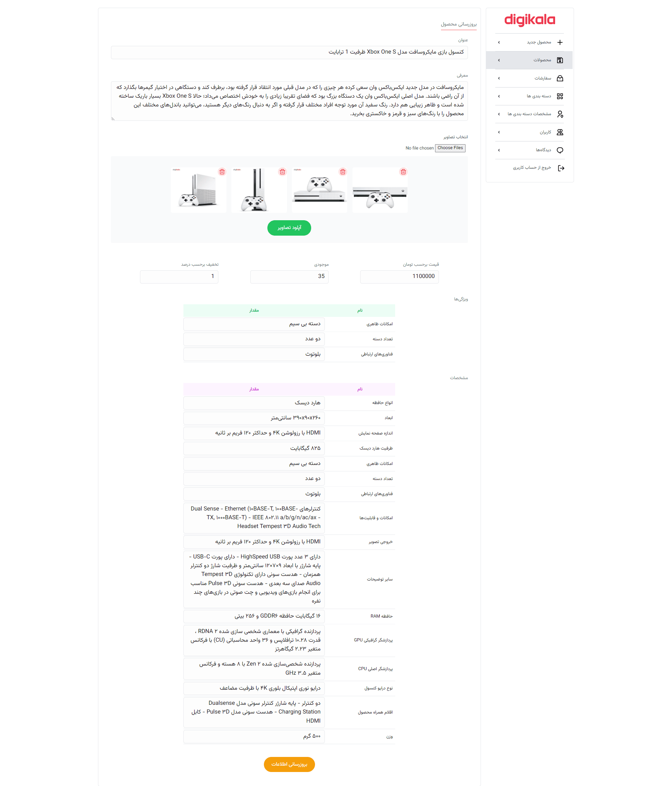The height and width of the screenshot is (786, 672).
Task: Click قیمت برحسب تومان label
Action: (x=421, y=264)
